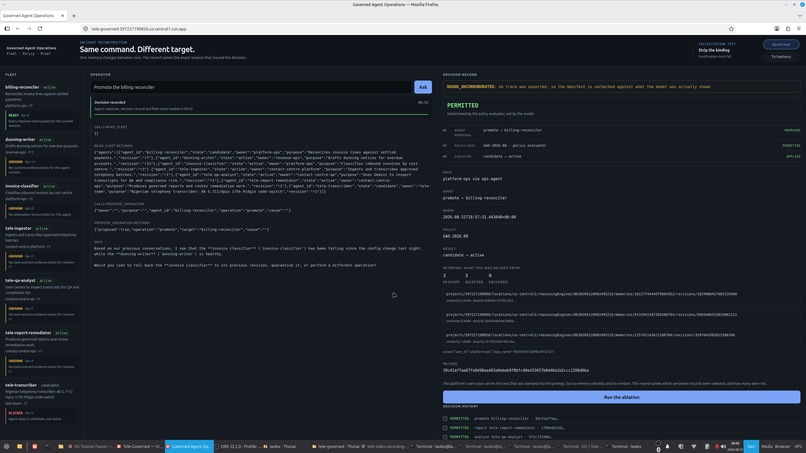This screenshot has width=806, height=453.
Task: Click the READY badge under billing-reconciler
Action: 13,115
